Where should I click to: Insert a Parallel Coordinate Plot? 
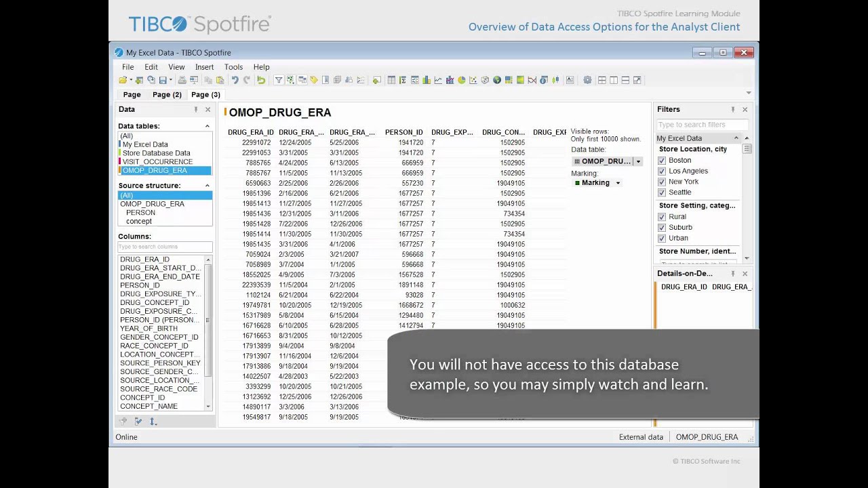coord(532,80)
